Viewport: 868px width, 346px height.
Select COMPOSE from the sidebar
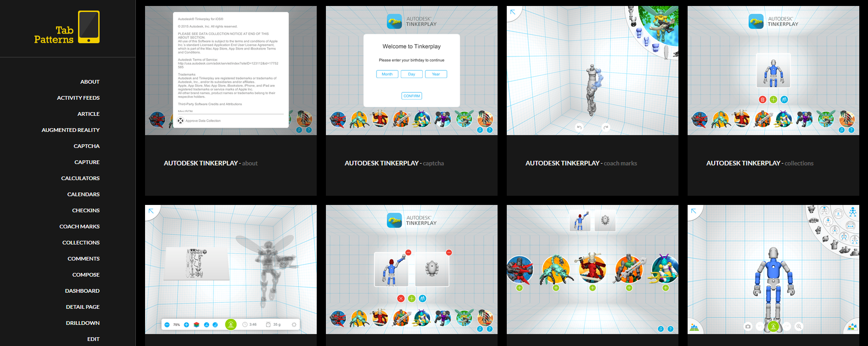coord(86,275)
